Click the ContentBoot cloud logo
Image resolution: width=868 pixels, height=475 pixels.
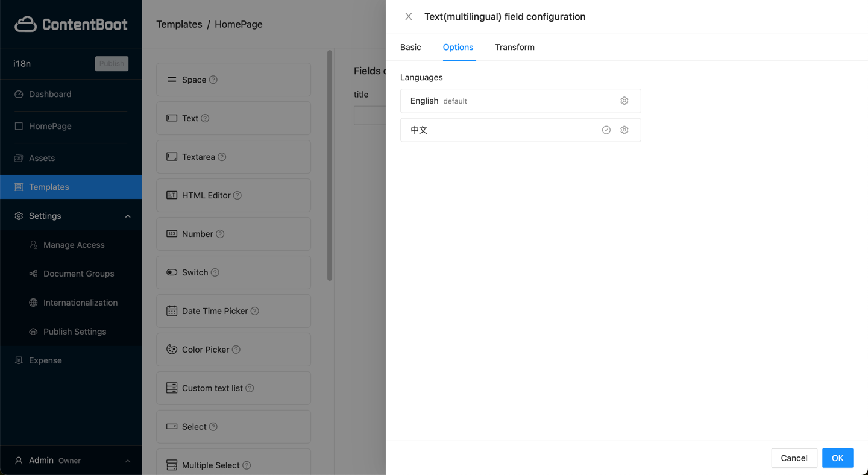25,24
